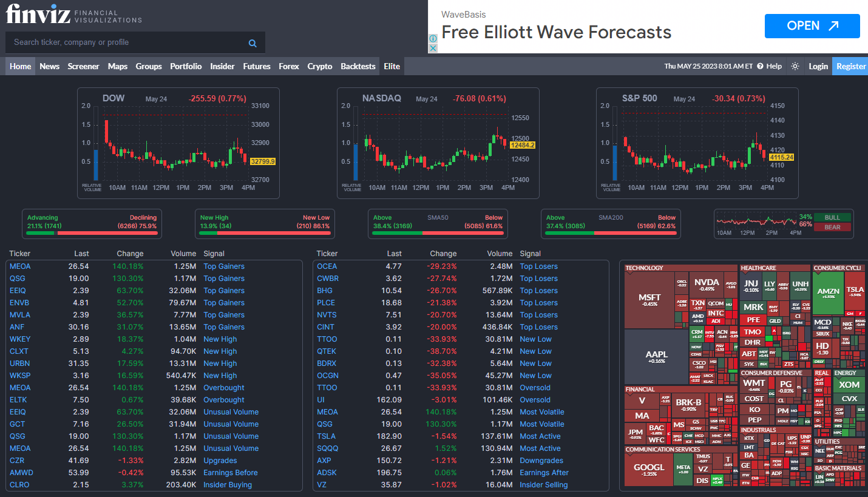Viewport: 868px width, 497px height.
Task: Go to the Screener page
Action: pos(83,66)
